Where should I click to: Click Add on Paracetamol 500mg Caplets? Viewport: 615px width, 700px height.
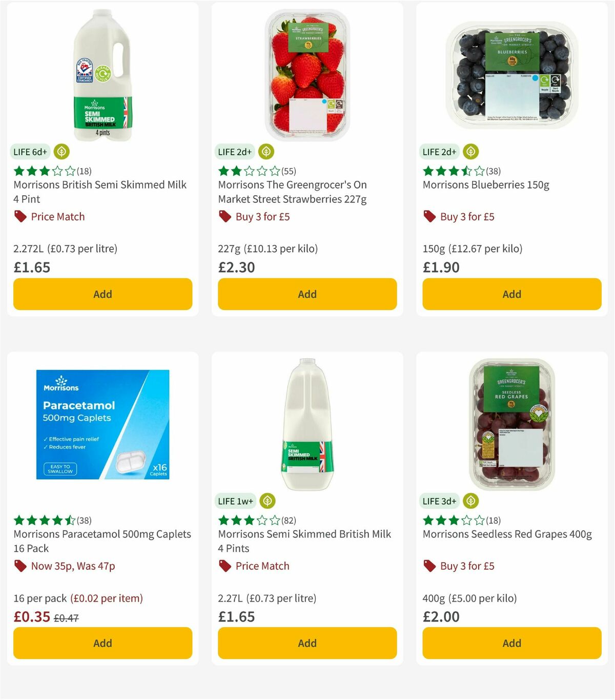point(102,643)
